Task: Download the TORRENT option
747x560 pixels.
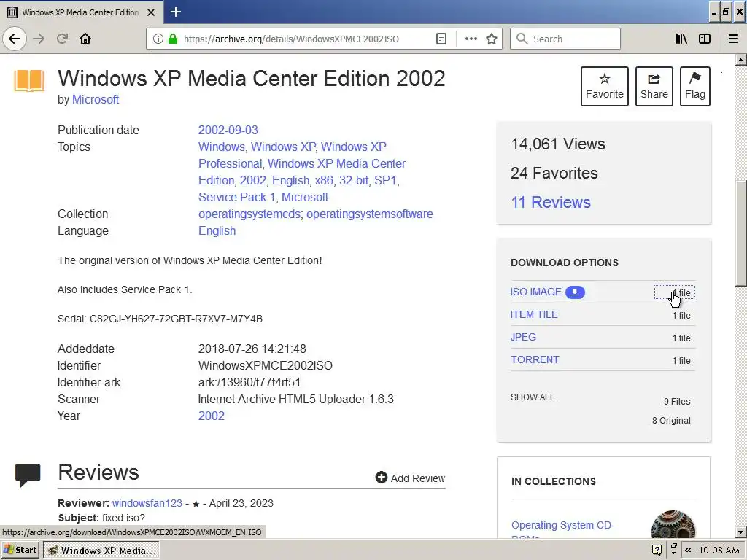Action: [535, 359]
